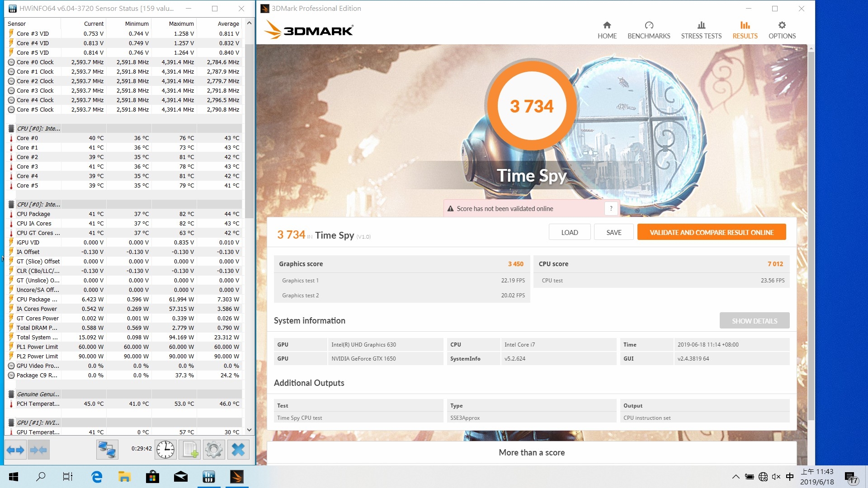Click NVIDIA GeForce GTX 1650 entry
Image resolution: width=868 pixels, height=488 pixels.
click(x=363, y=359)
